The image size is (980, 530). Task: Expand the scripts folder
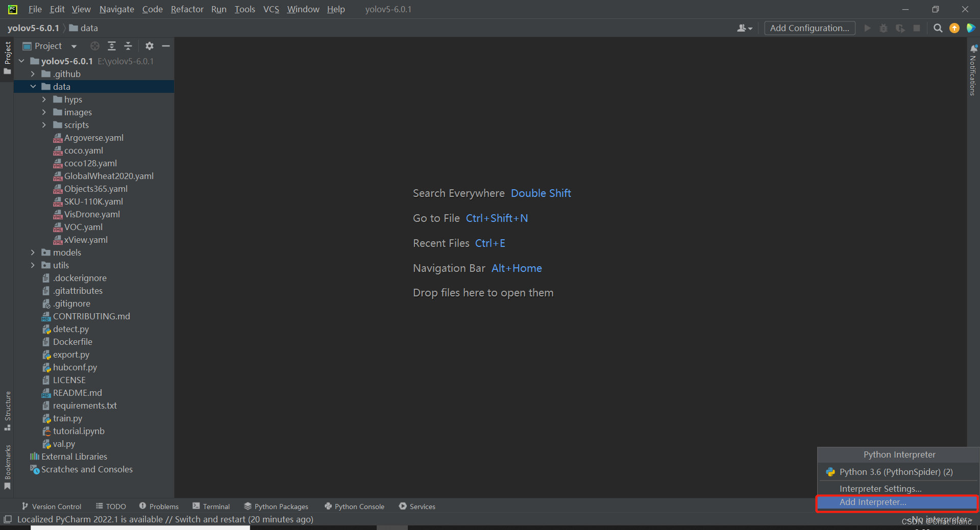pyautogui.click(x=44, y=125)
